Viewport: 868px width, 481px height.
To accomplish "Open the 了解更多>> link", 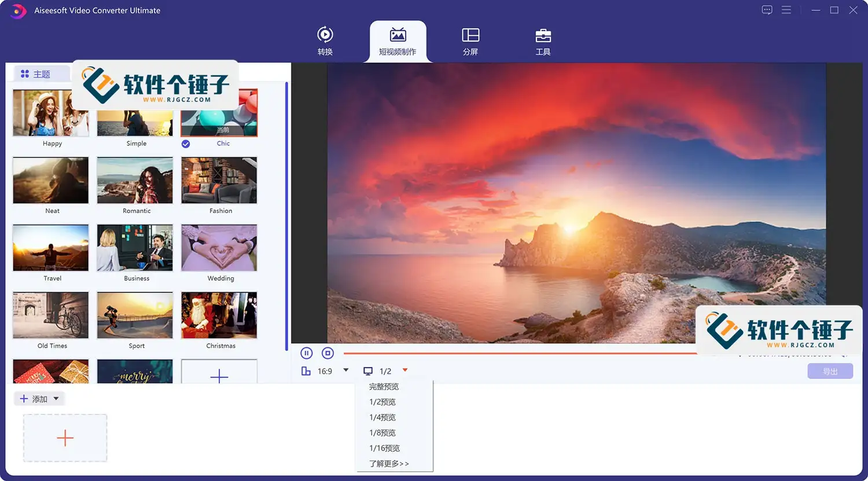I will point(389,463).
